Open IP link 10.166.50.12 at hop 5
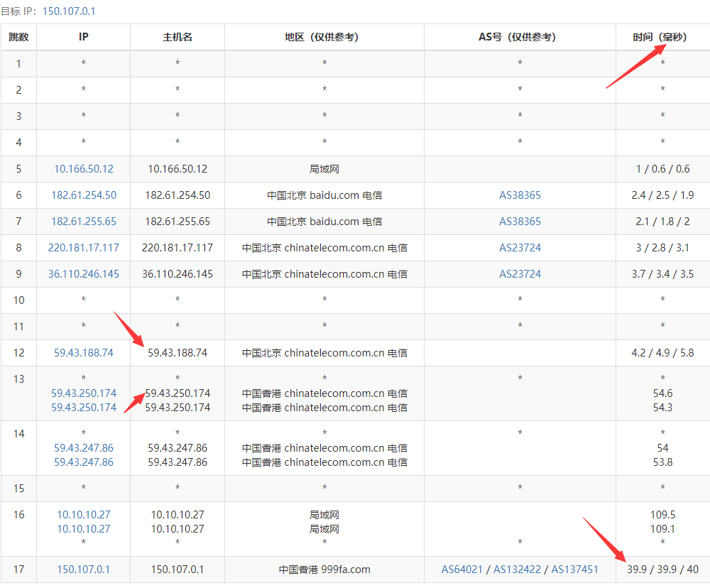 84,169
